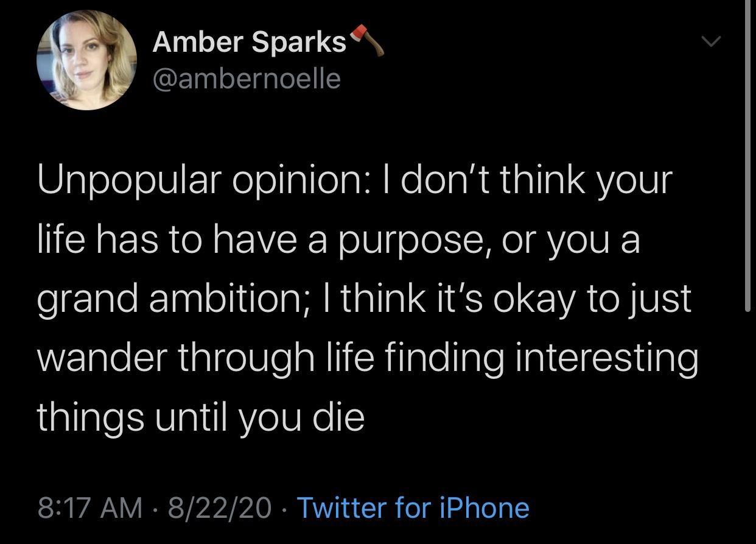Image resolution: width=756 pixels, height=544 pixels.
Task: Click the 8:17 AM timestamp
Action: pyautogui.click(x=90, y=507)
